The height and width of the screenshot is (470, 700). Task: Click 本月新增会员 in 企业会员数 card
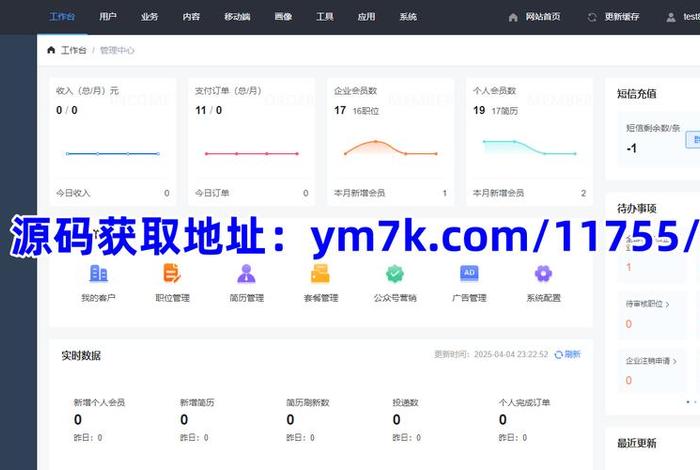click(x=359, y=193)
